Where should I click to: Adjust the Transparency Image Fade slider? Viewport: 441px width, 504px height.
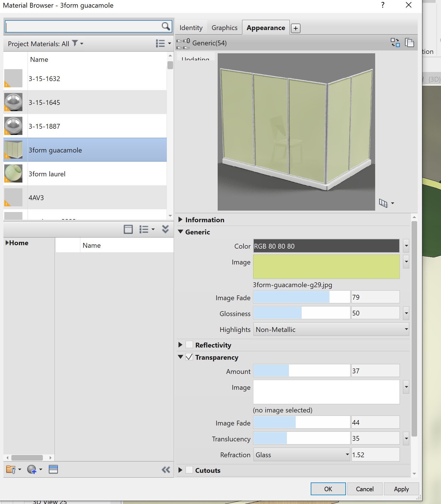(x=302, y=422)
